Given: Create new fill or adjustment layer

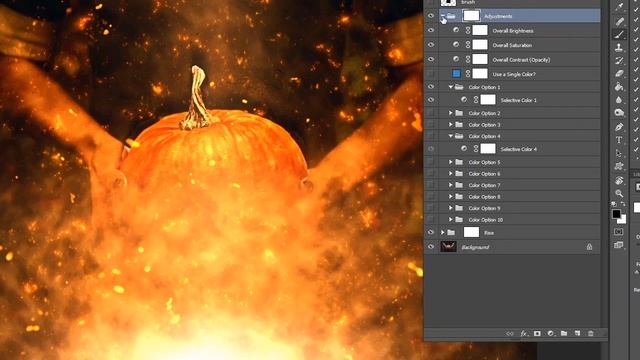Looking at the screenshot, I should [x=551, y=333].
